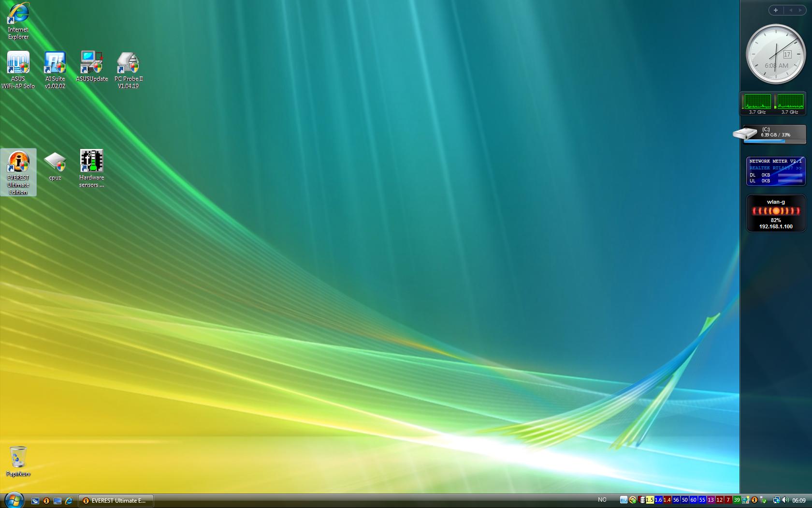This screenshot has width=812, height=508.
Task: Open the volume speaker tray icon
Action: pos(785,500)
